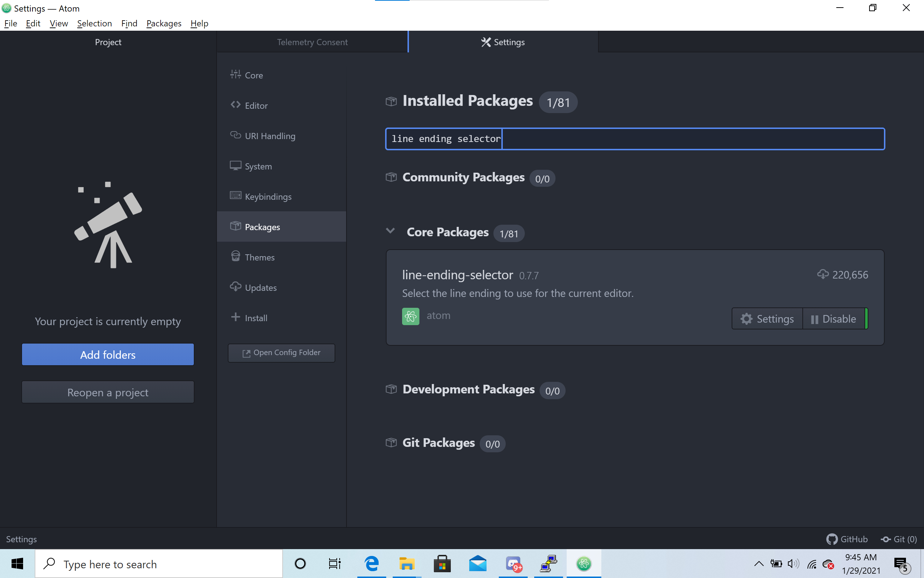The height and width of the screenshot is (578, 924).
Task: Open Windows Start menu
Action: 17,564
